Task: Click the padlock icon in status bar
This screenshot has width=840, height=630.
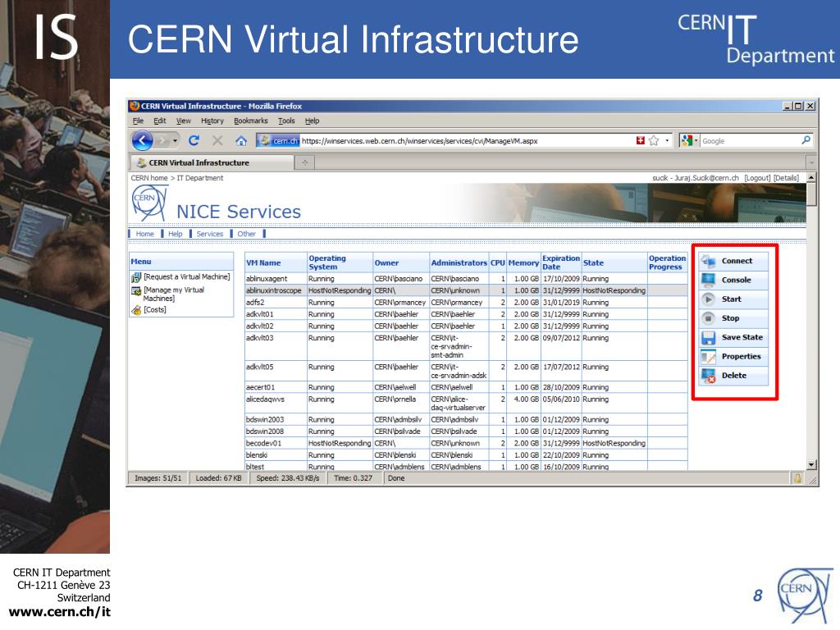Action: [x=797, y=478]
